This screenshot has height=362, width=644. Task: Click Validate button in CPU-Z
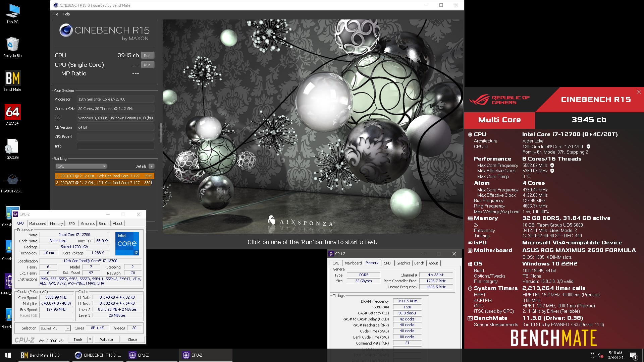106,340
